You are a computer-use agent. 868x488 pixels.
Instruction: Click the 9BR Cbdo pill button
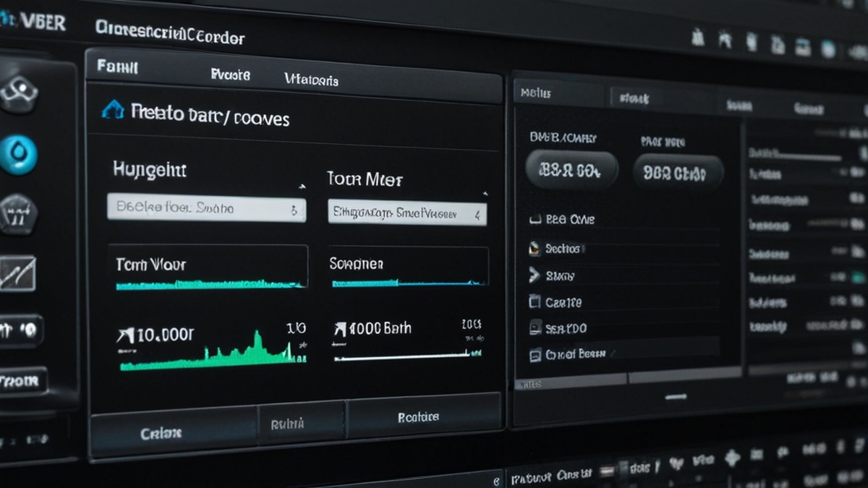678,174
